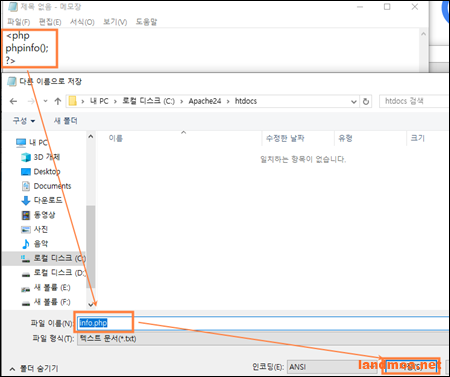Click the forward arrow in save dialog
This screenshot has height=377, width=450.
click(x=31, y=101)
